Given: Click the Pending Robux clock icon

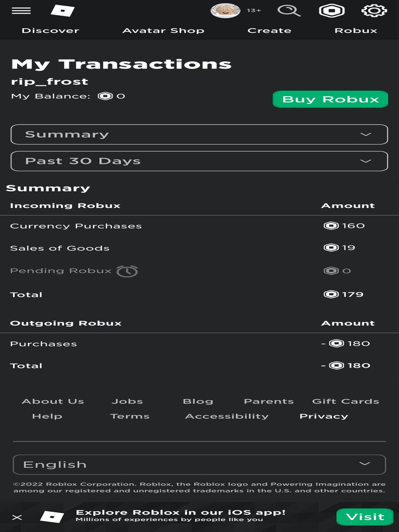Looking at the screenshot, I should click(x=127, y=271).
